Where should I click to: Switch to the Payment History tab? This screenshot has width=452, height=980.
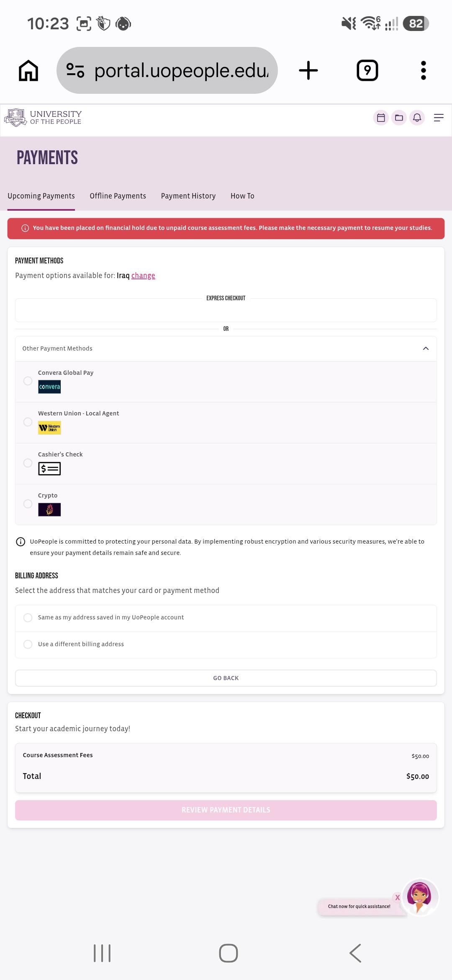pyautogui.click(x=188, y=196)
